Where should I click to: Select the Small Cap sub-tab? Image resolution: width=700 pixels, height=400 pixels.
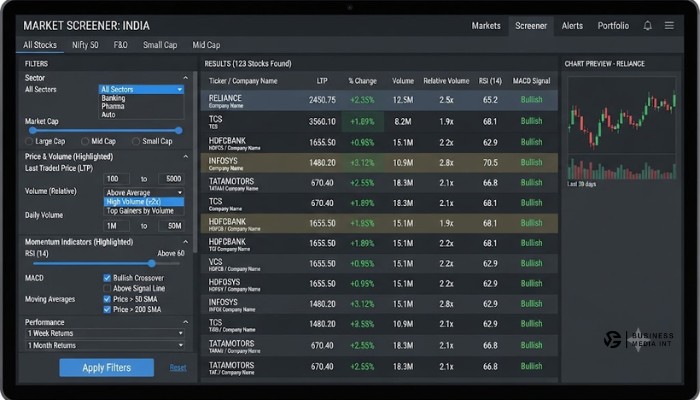[x=160, y=45]
